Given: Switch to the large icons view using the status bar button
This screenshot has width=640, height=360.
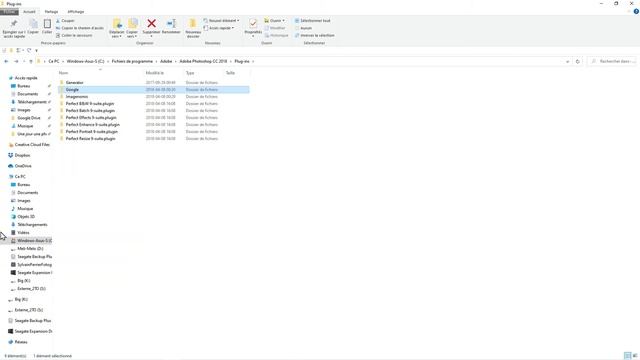Looking at the screenshot, I should (635, 356).
